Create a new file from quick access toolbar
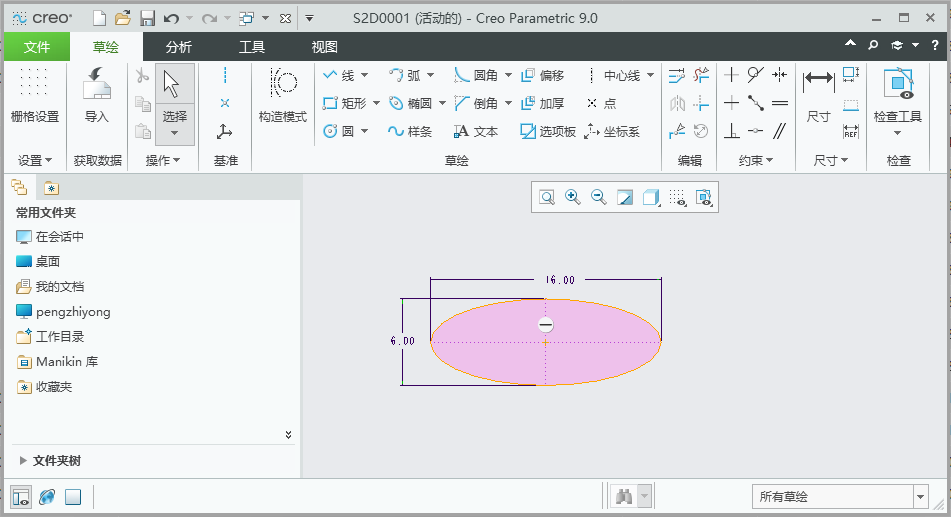951x517 pixels. pos(99,18)
